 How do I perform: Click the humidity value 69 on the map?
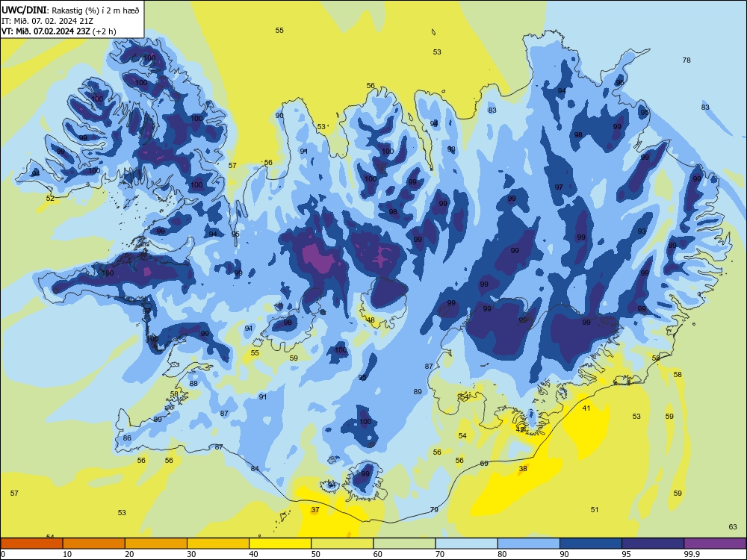[x=484, y=464]
